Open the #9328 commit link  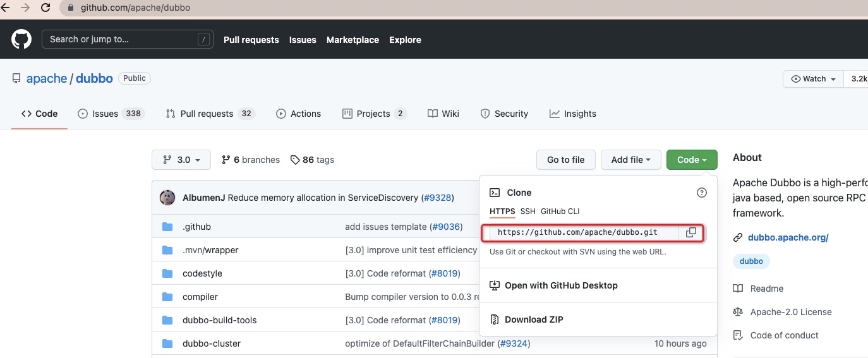[x=437, y=198]
